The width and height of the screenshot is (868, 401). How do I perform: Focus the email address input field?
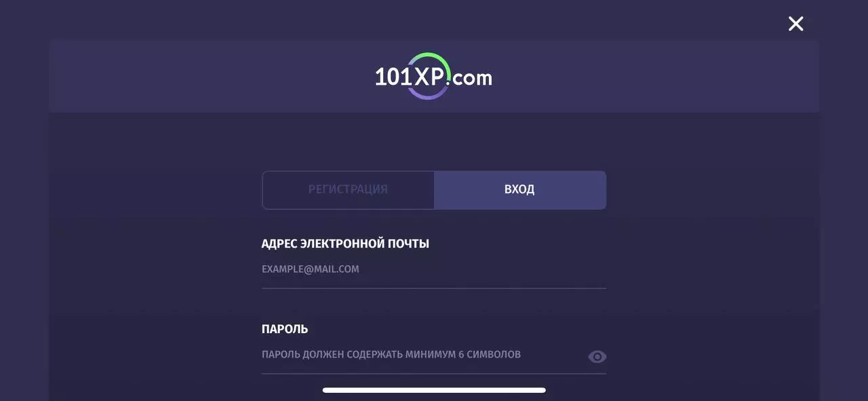pyautogui.click(x=434, y=269)
